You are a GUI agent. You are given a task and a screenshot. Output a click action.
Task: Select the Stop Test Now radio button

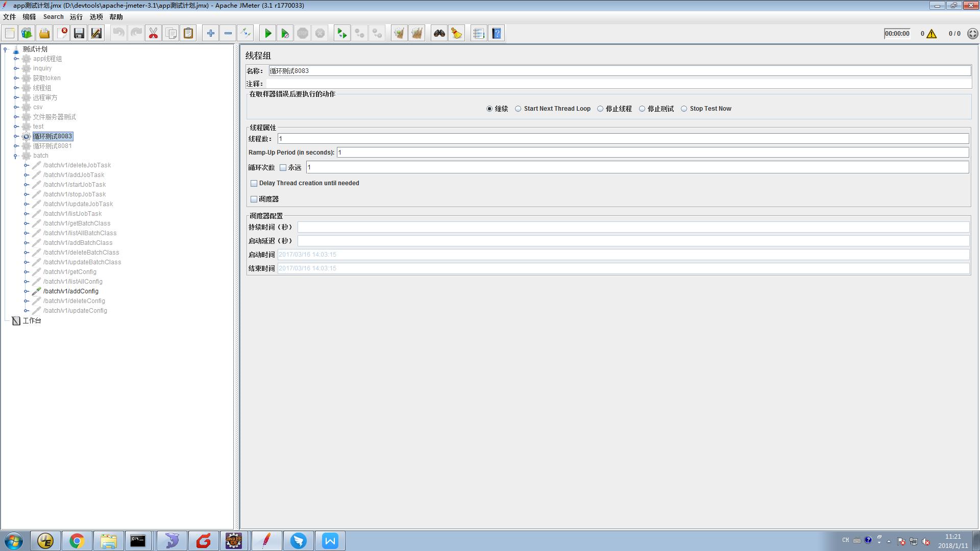pyautogui.click(x=683, y=108)
